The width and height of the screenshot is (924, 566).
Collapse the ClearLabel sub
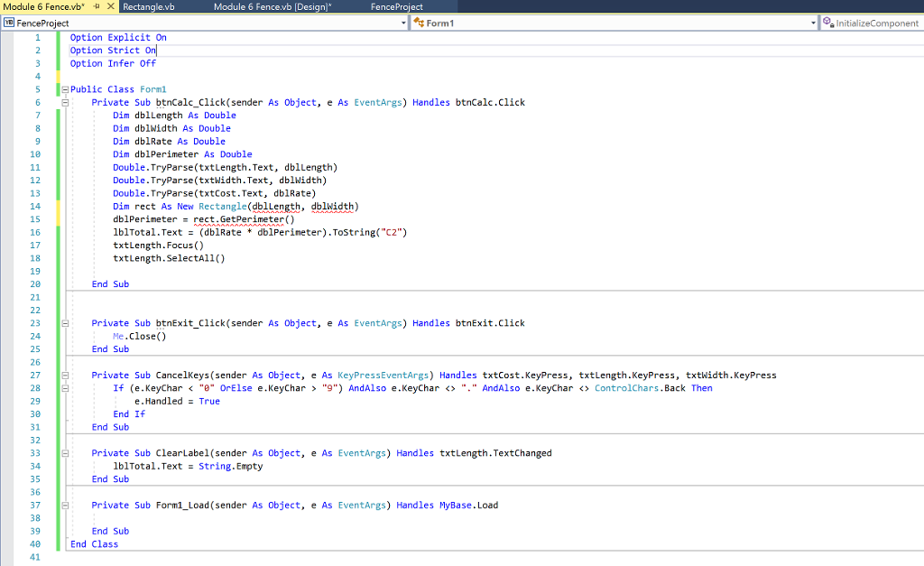tap(65, 453)
